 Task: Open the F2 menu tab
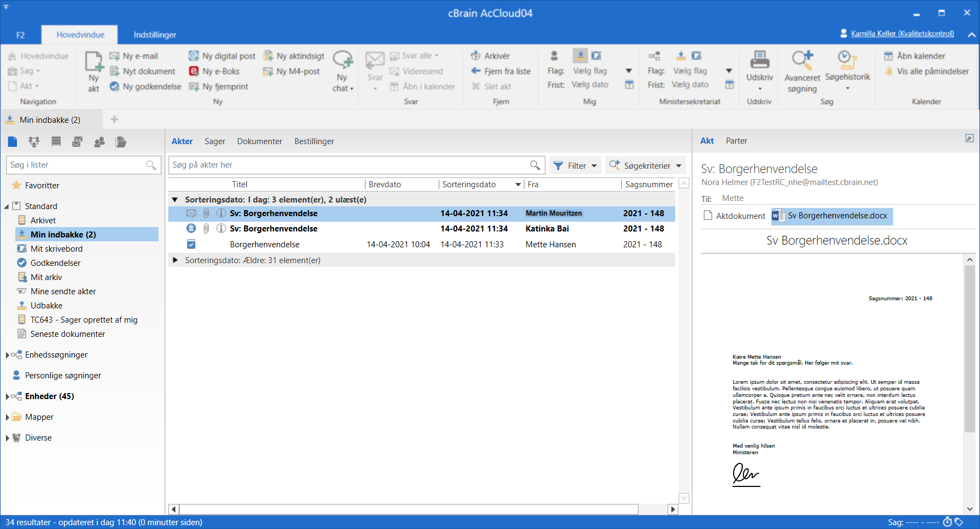(x=20, y=35)
